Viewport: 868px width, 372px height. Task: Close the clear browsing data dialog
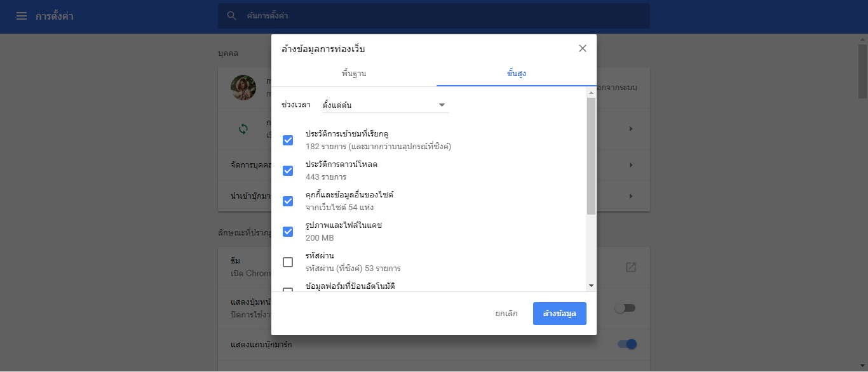click(582, 48)
